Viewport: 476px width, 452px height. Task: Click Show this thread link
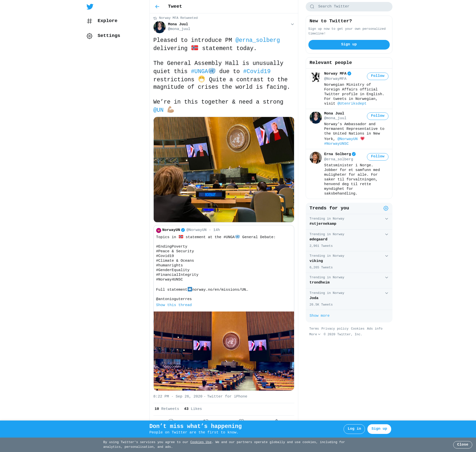(x=174, y=305)
